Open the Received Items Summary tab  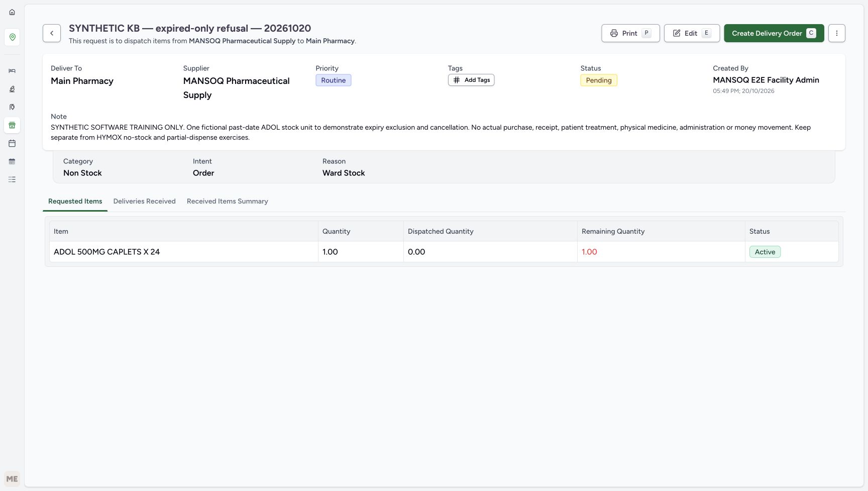point(228,201)
